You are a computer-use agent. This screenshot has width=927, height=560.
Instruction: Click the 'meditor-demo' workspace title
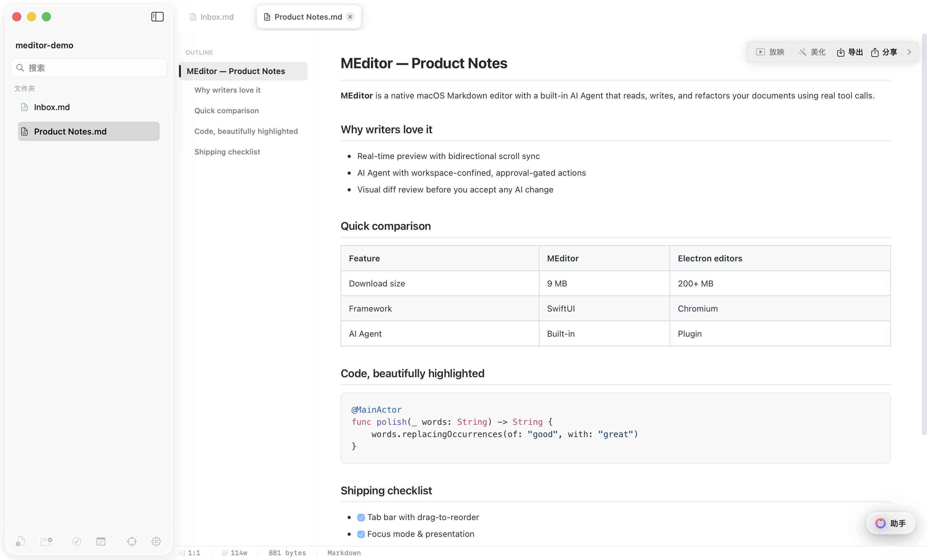coord(44,45)
